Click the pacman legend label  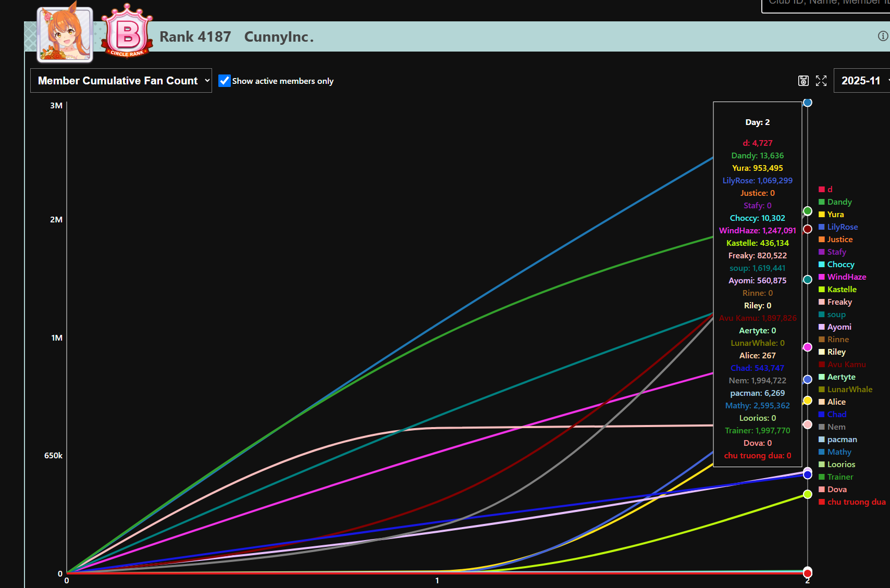click(842, 440)
